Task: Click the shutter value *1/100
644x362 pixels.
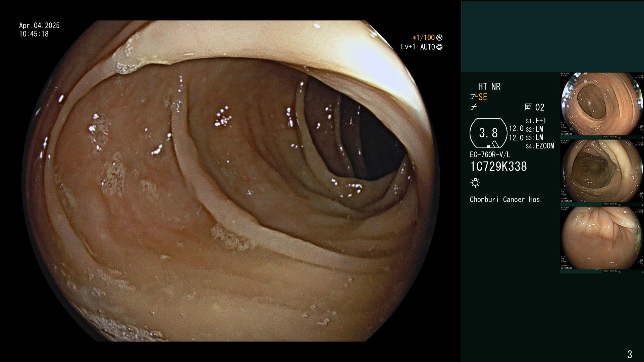Action: [x=424, y=38]
